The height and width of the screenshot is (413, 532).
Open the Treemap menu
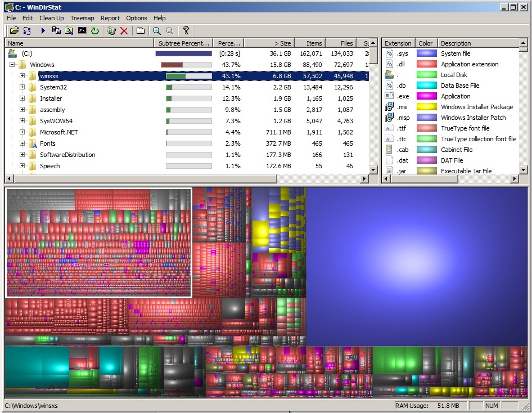pyautogui.click(x=82, y=18)
